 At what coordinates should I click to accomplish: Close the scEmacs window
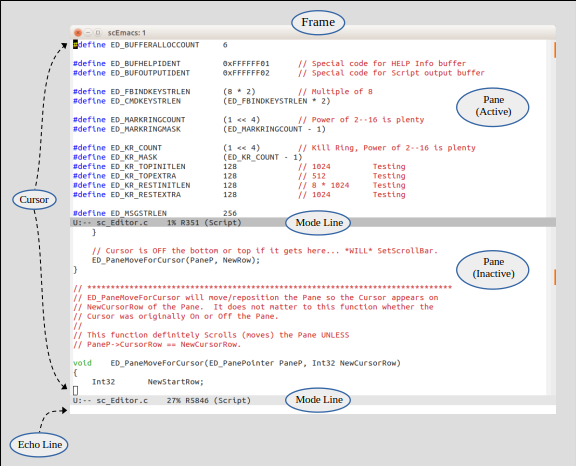(78, 33)
